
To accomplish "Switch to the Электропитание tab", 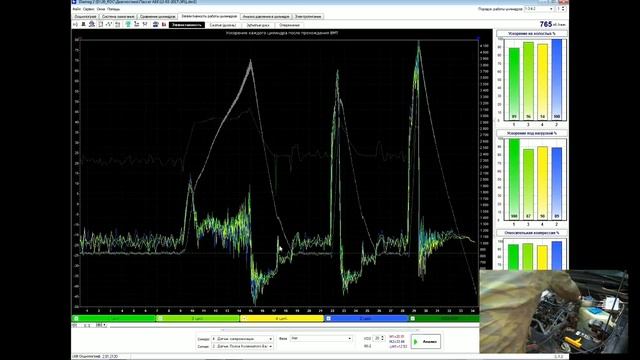I will [308, 17].
